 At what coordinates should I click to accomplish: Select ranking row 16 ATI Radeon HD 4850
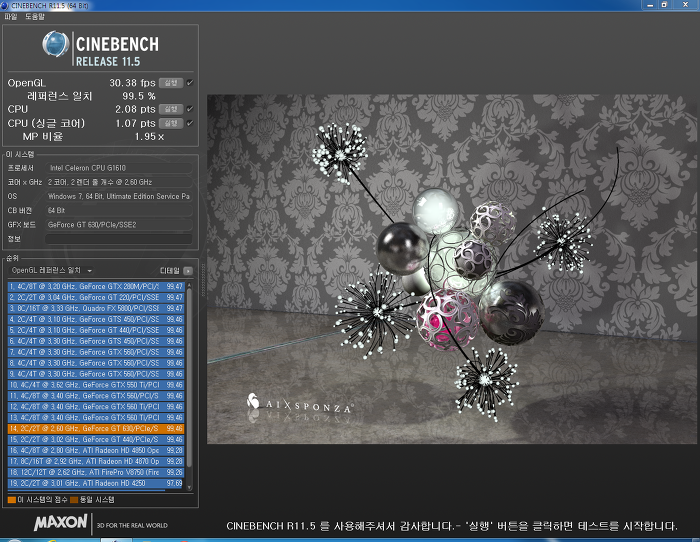point(96,450)
